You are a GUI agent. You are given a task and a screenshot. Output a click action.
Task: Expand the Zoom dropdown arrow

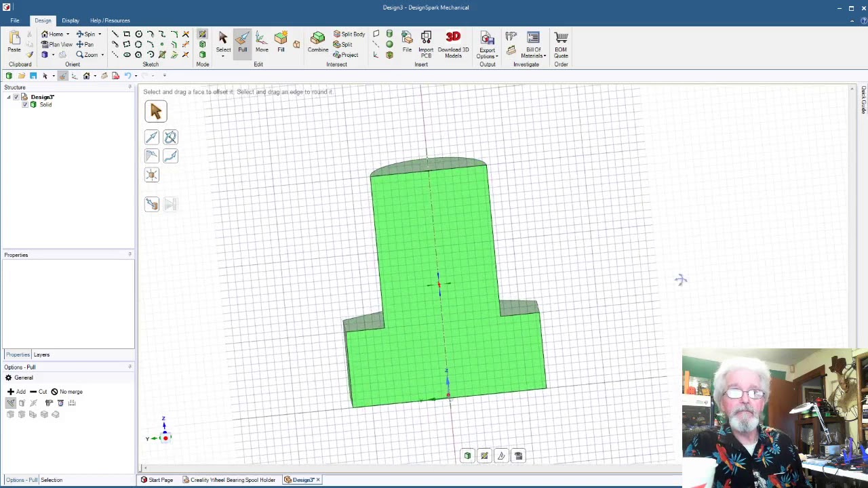(x=102, y=55)
